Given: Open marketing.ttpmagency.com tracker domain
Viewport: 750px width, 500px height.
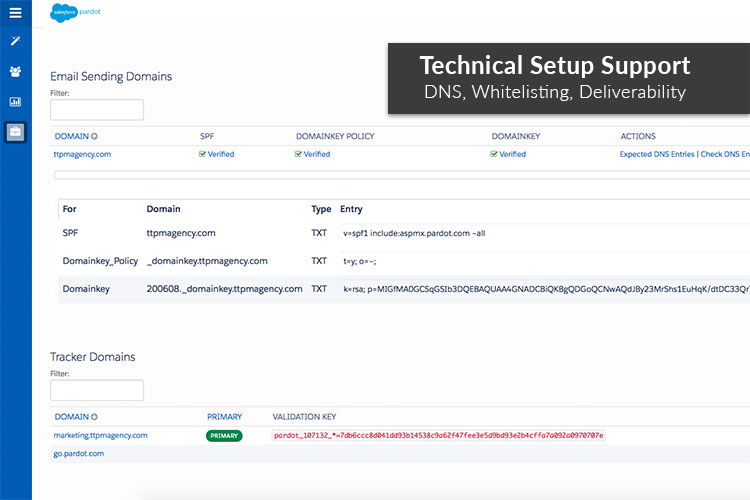Looking at the screenshot, I should (x=100, y=435).
